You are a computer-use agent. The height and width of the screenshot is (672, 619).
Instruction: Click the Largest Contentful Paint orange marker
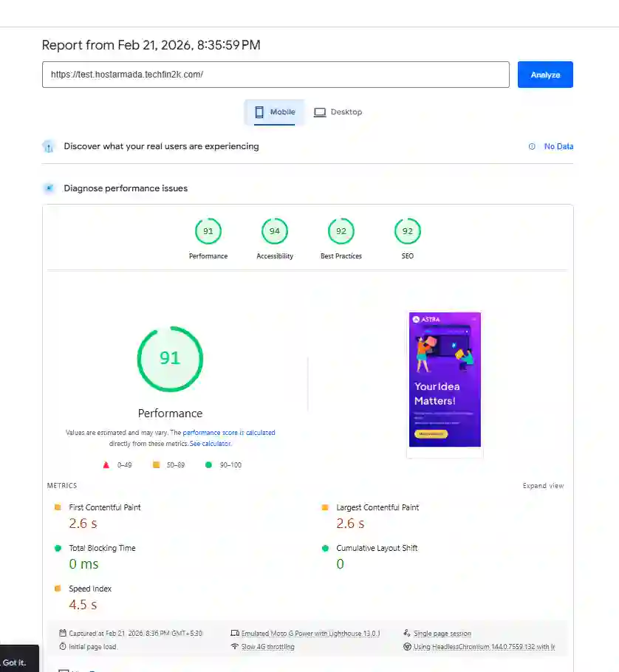(x=325, y=507)
